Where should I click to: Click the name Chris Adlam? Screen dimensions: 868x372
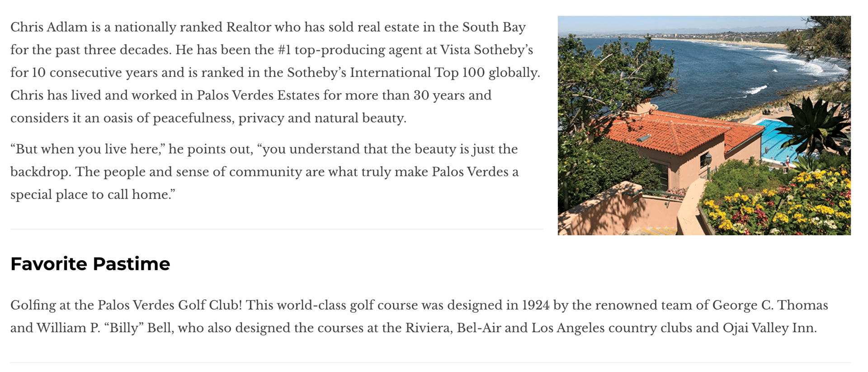49,27
